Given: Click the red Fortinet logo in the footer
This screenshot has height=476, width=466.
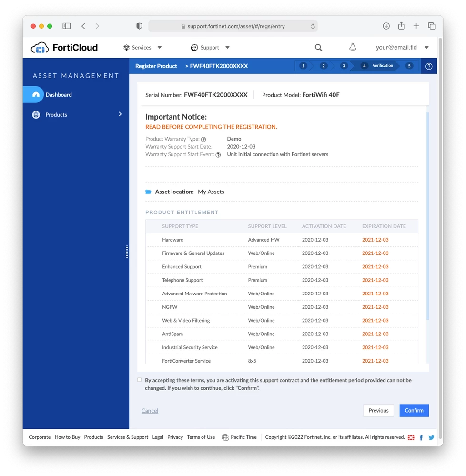Looking at the screenshot, I should pos(411,437).
